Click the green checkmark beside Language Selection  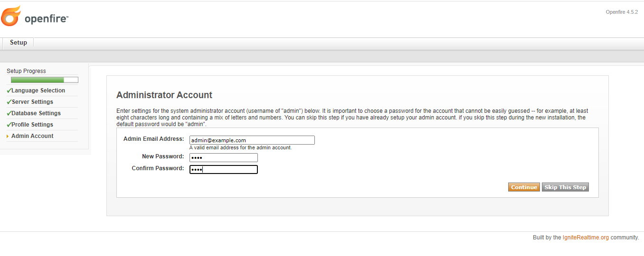[x=9, y=91]
